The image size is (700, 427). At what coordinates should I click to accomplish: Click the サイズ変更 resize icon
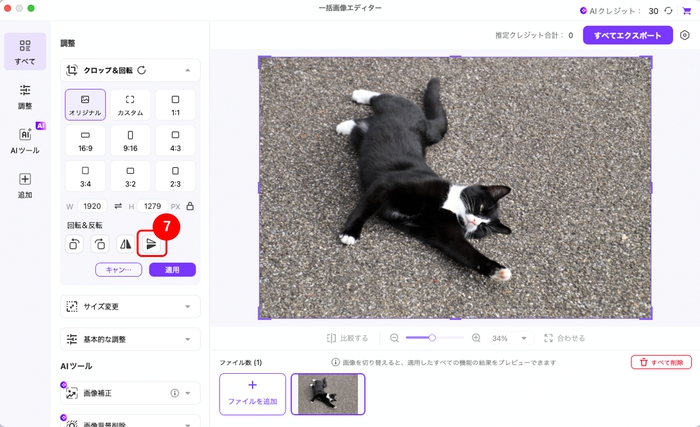(x=72, y=306)
